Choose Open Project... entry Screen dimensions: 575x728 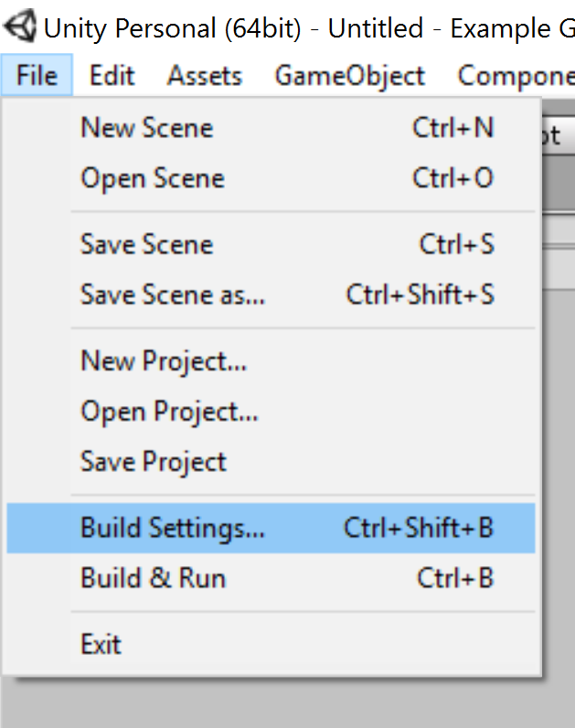169,412
